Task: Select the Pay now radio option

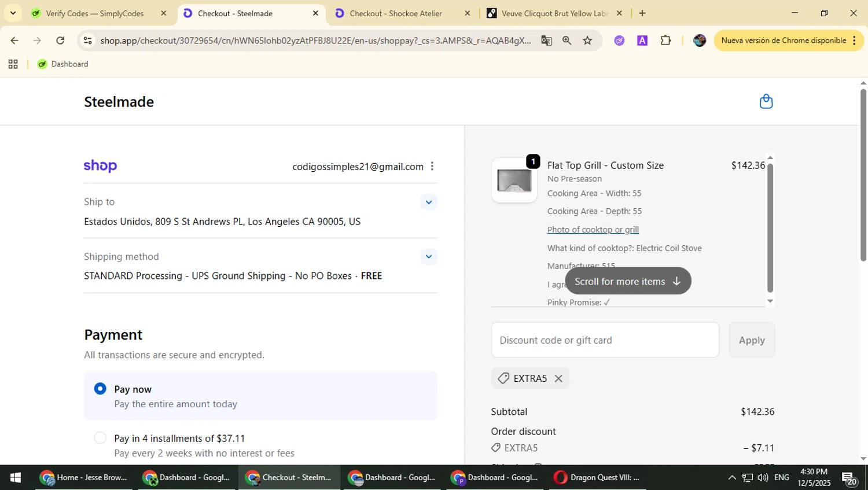Action: (x=100, y=389)
